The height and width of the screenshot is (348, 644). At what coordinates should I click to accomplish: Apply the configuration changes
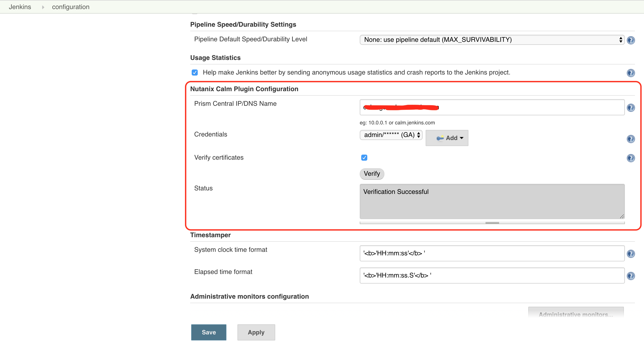point(256,332)
